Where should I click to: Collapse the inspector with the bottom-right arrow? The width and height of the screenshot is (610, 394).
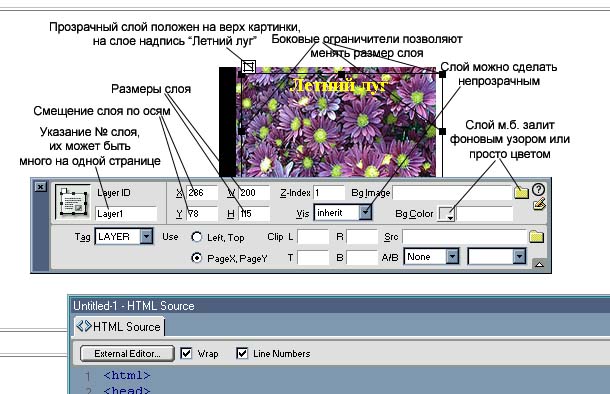pos(539,264)
